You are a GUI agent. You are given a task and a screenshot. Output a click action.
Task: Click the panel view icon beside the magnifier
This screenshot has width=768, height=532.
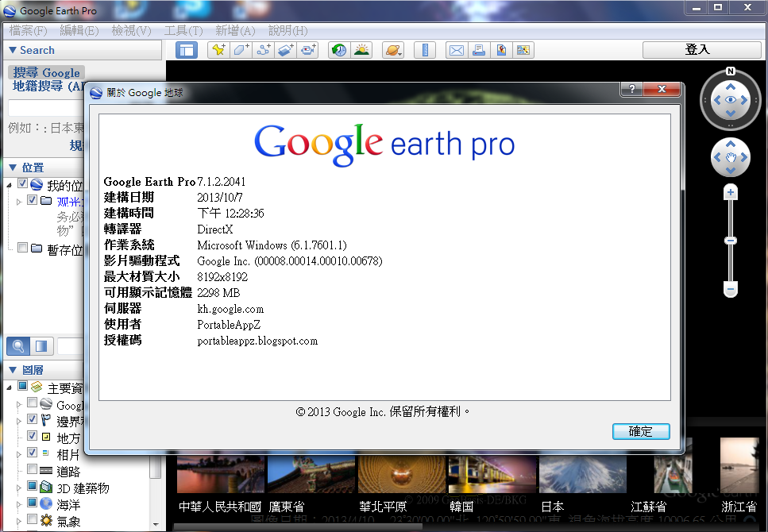click(41, 346)
